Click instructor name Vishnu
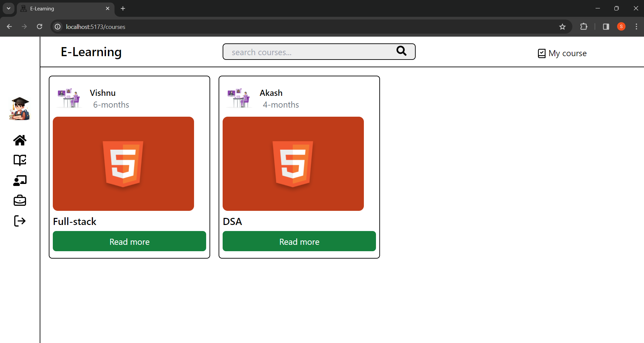This screenshot has height=343, width=644. click(103, 93)
